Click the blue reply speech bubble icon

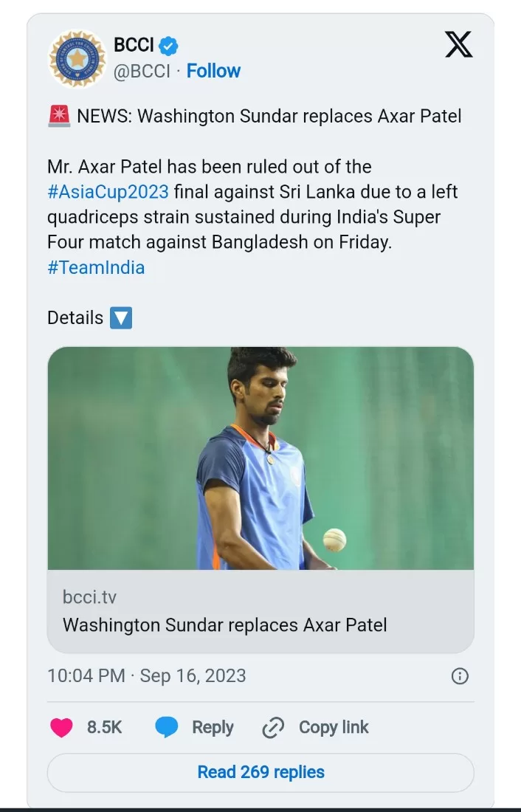tap(167, 728)
